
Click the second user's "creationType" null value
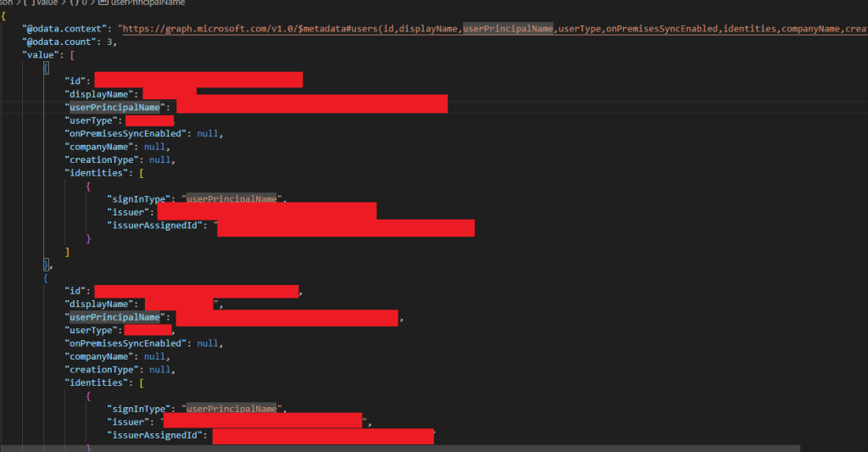coord(161,370)
